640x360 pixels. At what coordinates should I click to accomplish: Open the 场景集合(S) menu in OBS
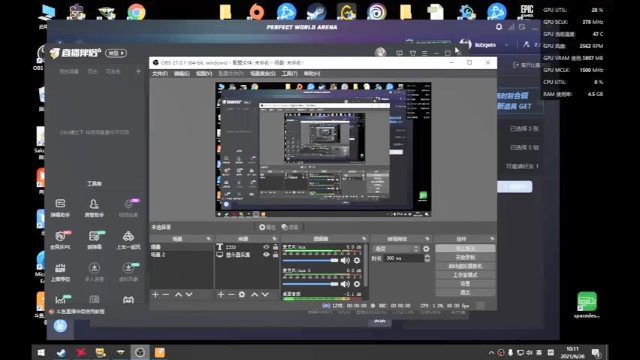[x=262, y=73]
